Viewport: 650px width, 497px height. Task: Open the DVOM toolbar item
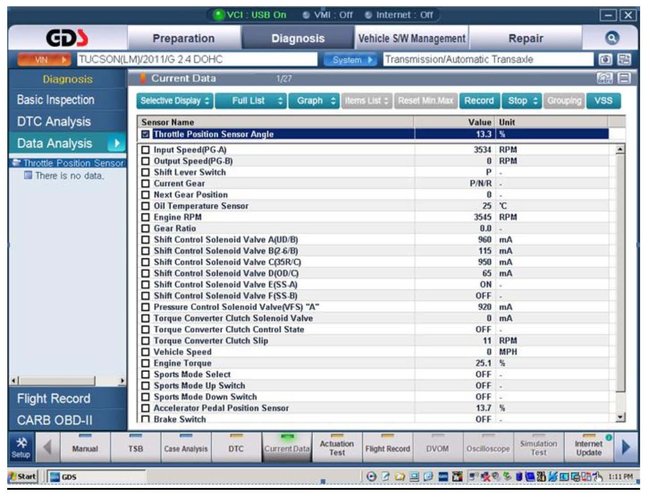(438, 448)
